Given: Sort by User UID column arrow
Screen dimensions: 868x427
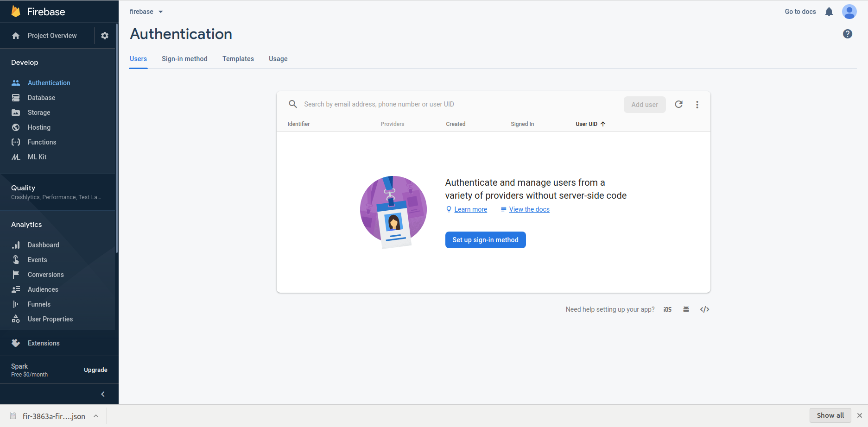Looking at the screenshot, I should pyautogui.click(x=603, y=124).
